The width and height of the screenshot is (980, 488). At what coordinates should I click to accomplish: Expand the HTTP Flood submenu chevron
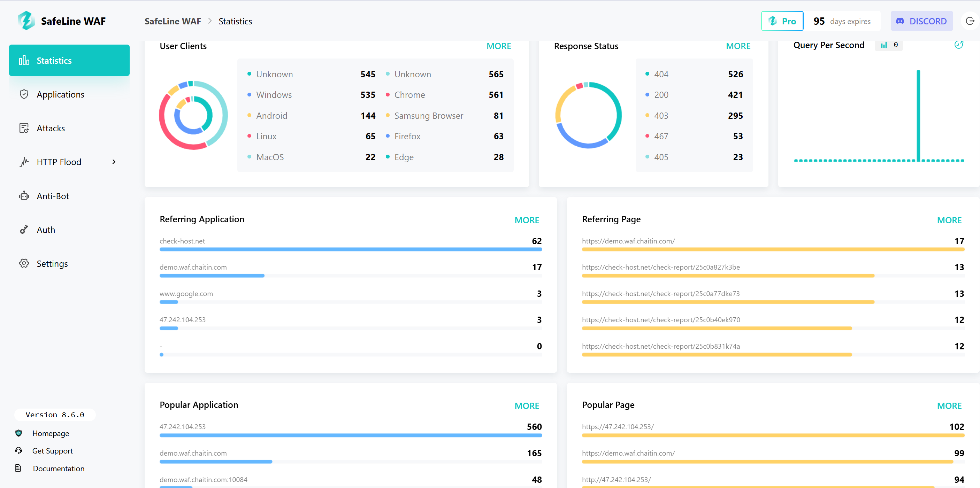[x=114, y=162]
